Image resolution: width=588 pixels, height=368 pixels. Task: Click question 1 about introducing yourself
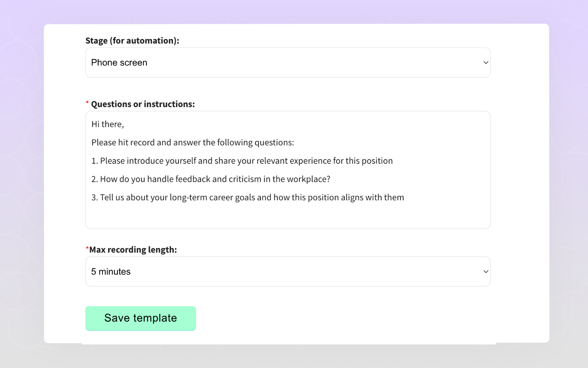(242, 160)
